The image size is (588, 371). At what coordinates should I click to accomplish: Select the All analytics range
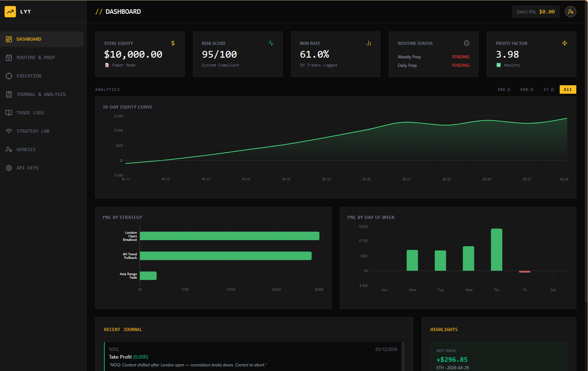[x=568, y=89]
